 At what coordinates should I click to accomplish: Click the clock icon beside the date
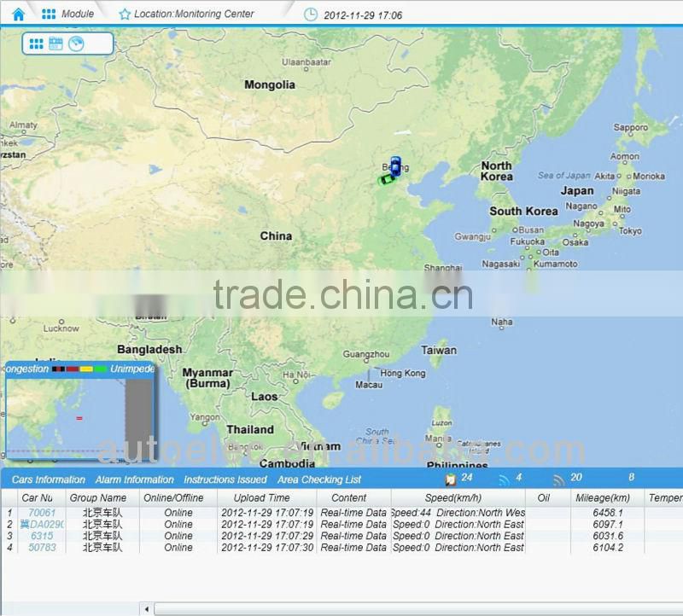pos(311,15)
